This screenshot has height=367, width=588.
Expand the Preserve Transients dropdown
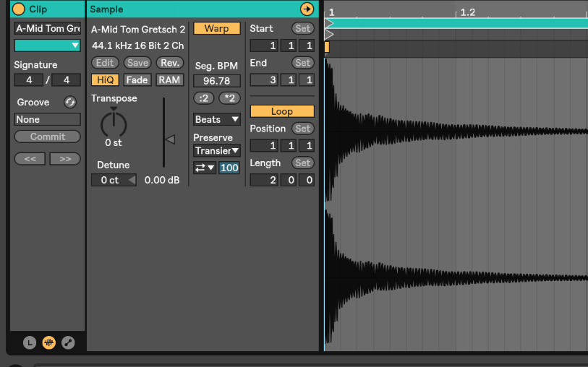[216, 151]
